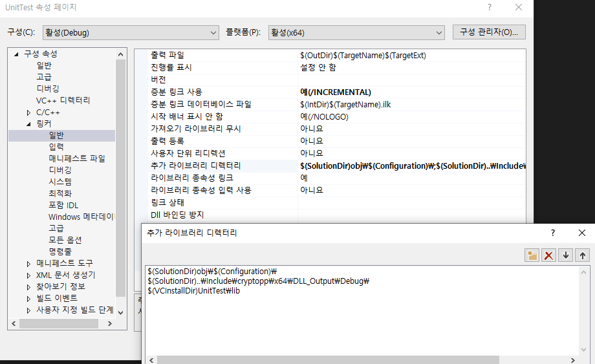The width and height of the screenshot is (595, 364).
Task: Select 모든 옵션 tree item
Action: pos(65,240)
